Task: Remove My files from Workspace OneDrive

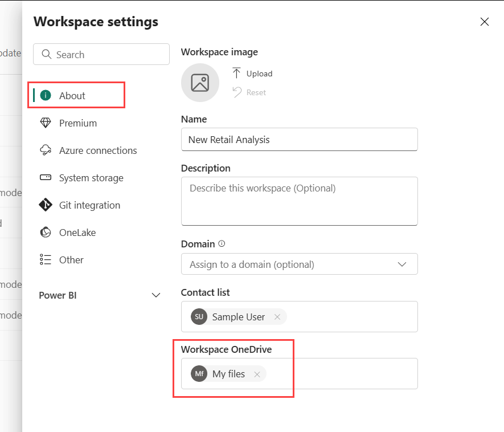Action: tap(257, 374)
